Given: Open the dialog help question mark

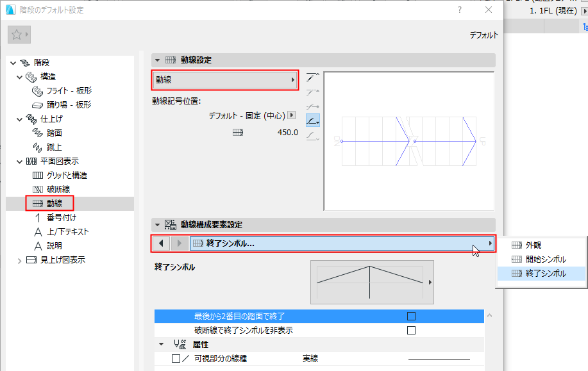Looking at the screenshot, I should coord(460,10).
